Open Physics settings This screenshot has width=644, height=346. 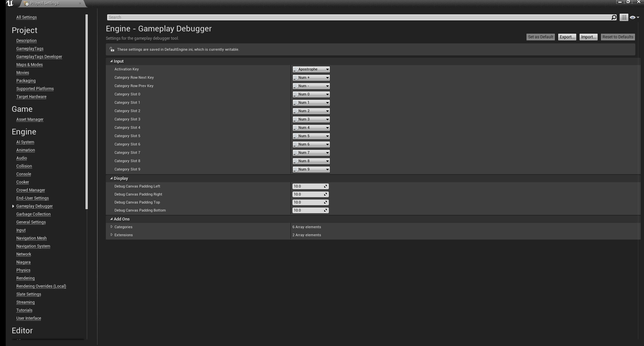[23, 270]
